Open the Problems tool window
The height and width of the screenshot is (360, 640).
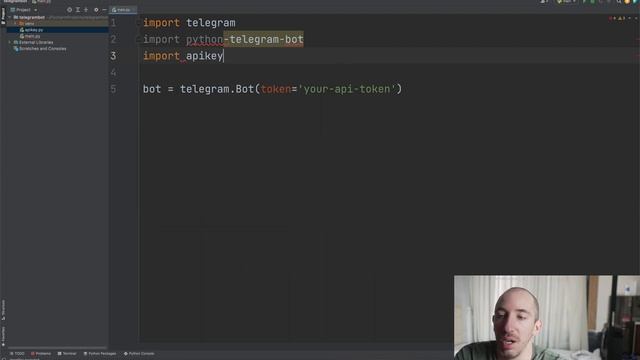41,353
